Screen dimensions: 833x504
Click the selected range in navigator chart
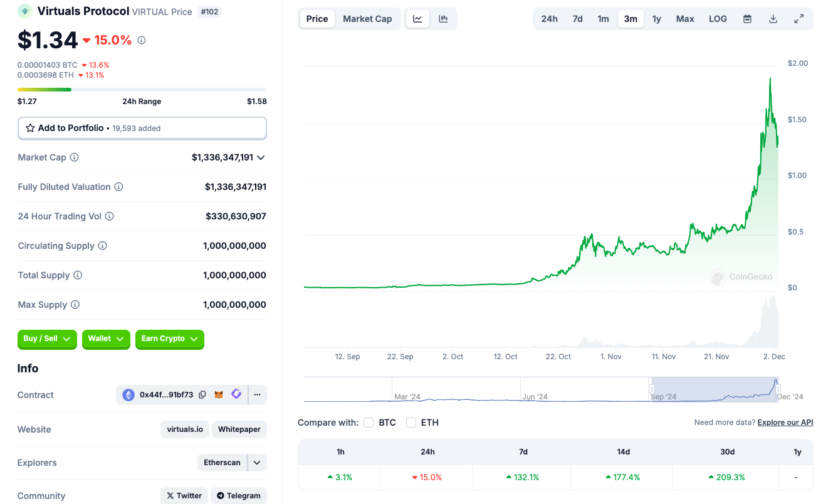click(715, 389)
